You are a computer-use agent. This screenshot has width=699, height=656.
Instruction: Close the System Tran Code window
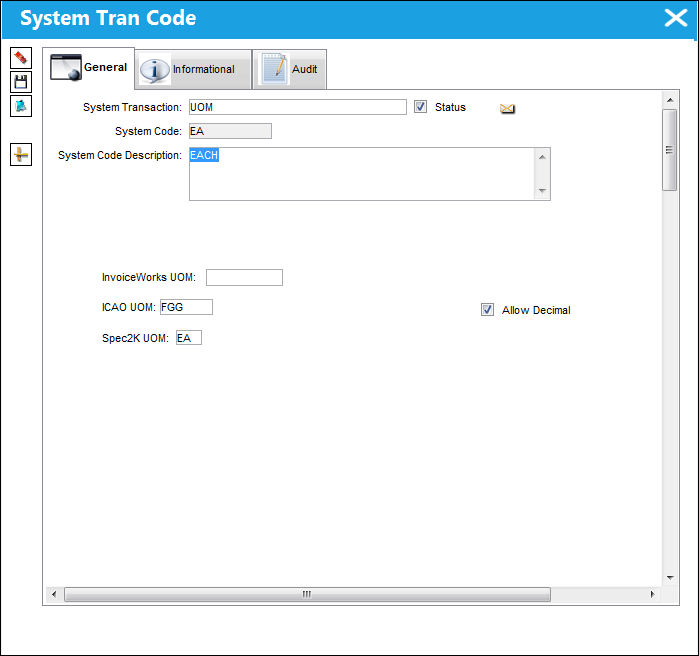click(675, 18)
